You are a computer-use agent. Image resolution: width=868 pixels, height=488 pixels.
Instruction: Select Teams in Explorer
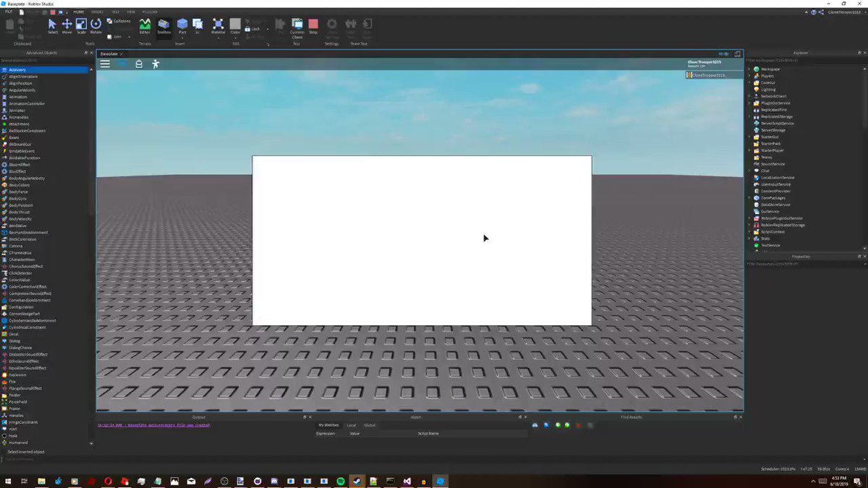coord(766,157)
